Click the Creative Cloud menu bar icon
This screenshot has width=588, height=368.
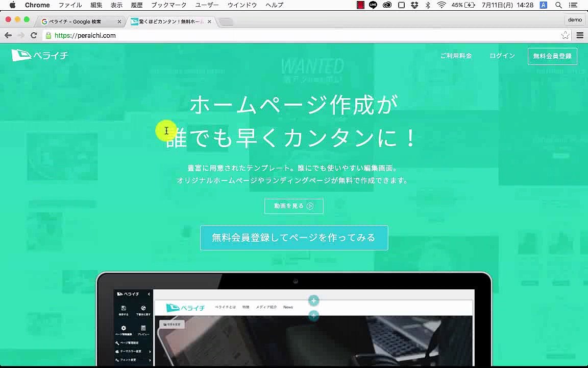click(387, 5)
